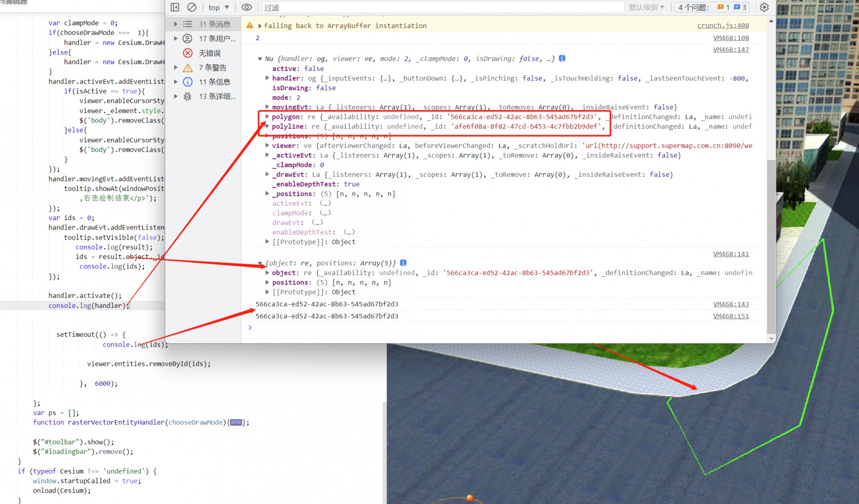Clear the console with the circle-slash icon

[x=192, y=7]
